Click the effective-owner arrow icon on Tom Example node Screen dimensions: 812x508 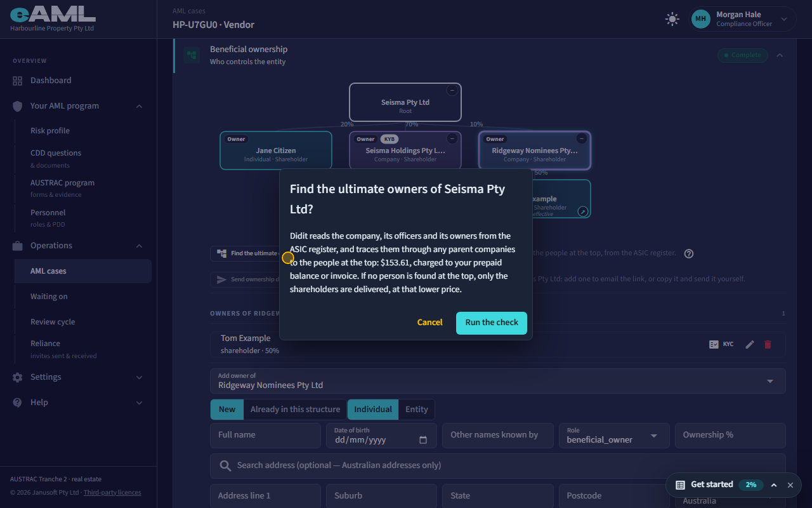[x=583, y=211]
